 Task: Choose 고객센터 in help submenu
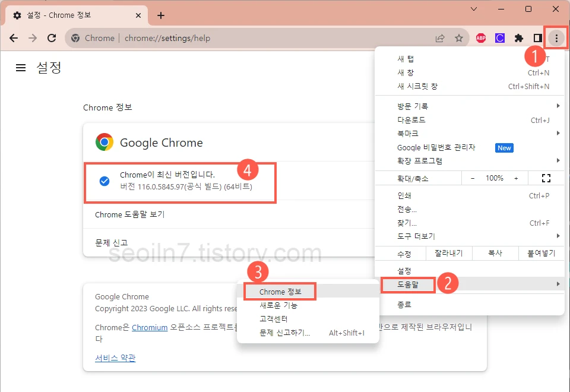308,319
